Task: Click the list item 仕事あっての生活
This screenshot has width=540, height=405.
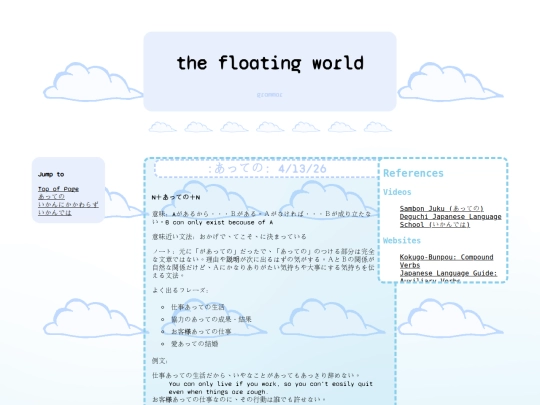Action: [x=198, y=307]
